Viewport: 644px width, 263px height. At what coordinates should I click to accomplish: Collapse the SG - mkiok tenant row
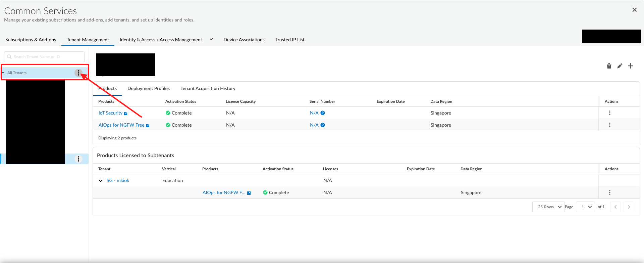point(101,181)
